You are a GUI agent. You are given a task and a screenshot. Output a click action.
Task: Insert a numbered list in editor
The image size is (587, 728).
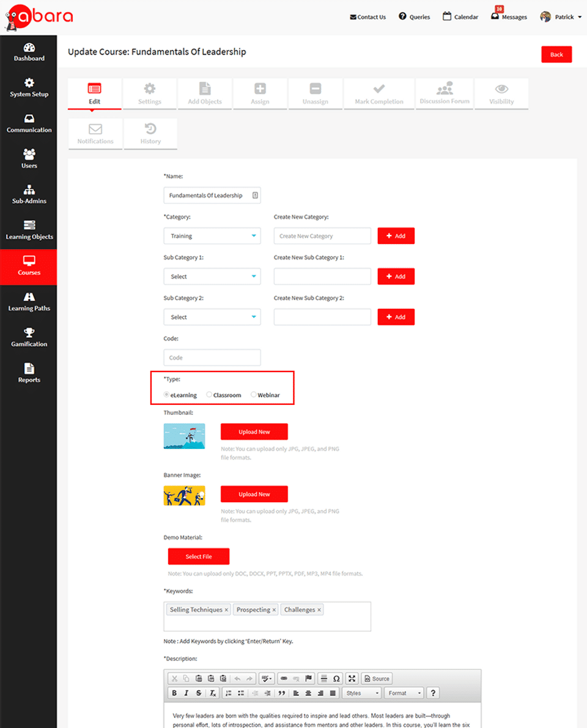click(228, 693)
